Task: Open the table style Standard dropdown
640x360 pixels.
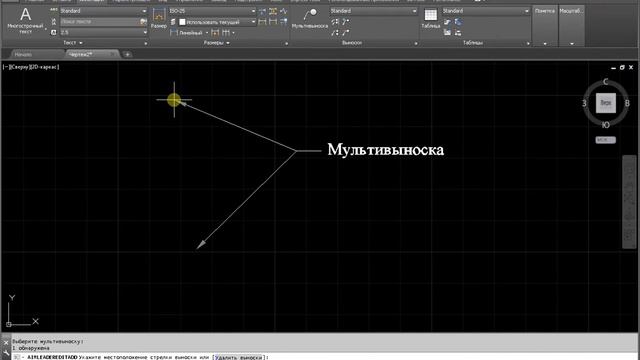Action: pos(486,11)
